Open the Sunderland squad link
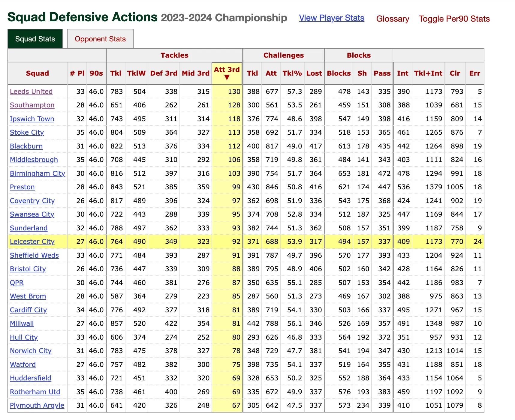 (x=29, y=228)
